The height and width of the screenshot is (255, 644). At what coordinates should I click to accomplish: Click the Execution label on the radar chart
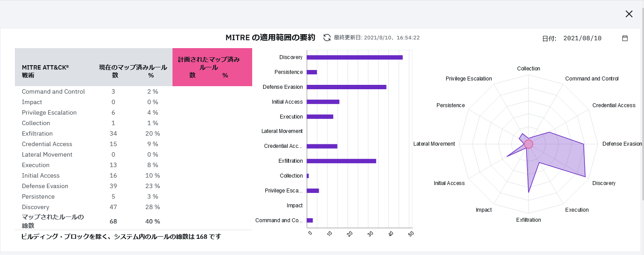coord(577,210)
